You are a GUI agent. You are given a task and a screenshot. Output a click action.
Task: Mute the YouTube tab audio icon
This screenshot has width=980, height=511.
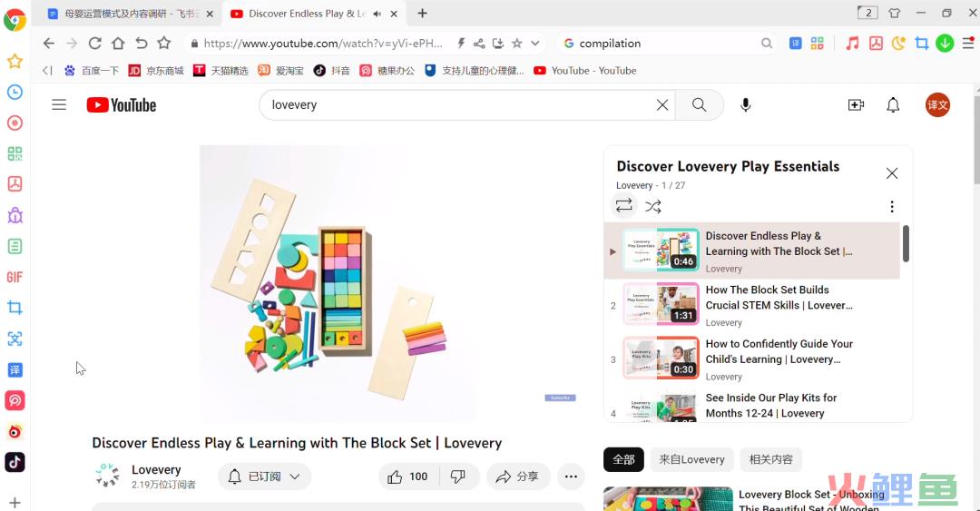(377, 14)
